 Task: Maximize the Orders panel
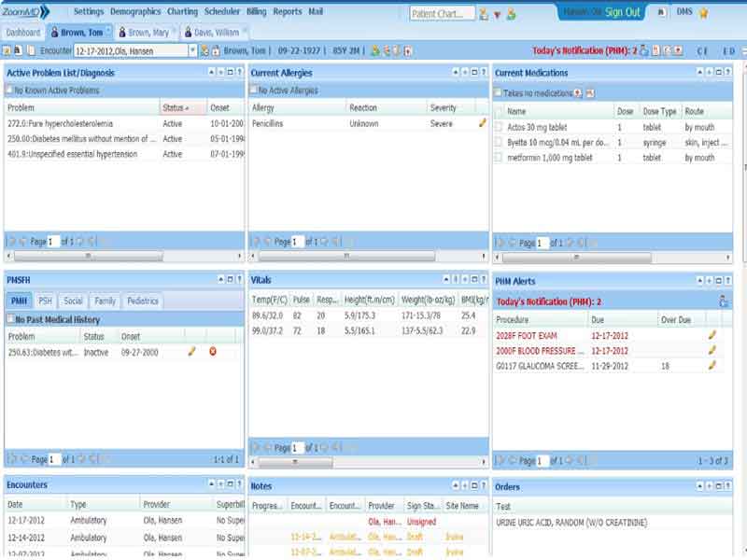718,486
